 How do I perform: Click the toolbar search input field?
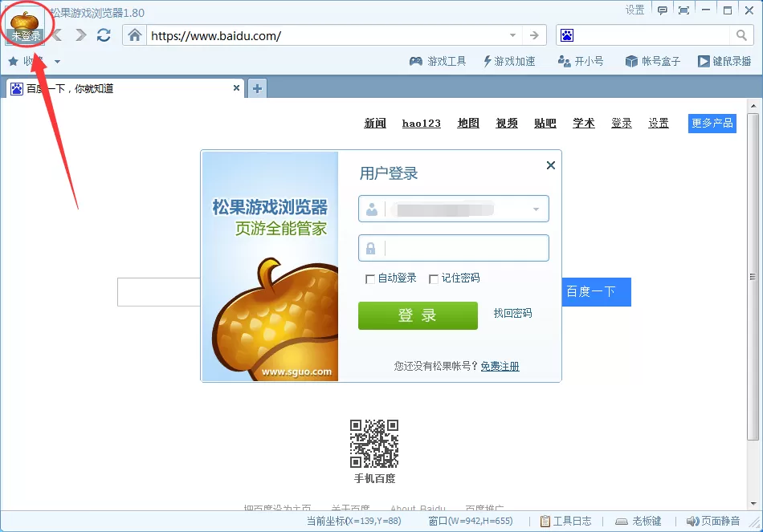tap(652, 35)
